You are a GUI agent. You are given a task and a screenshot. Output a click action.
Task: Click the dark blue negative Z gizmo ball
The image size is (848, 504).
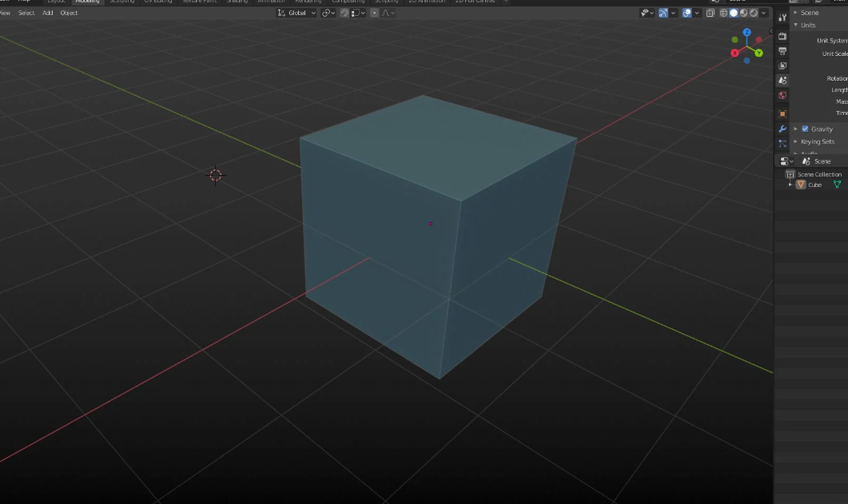(746, 61)
